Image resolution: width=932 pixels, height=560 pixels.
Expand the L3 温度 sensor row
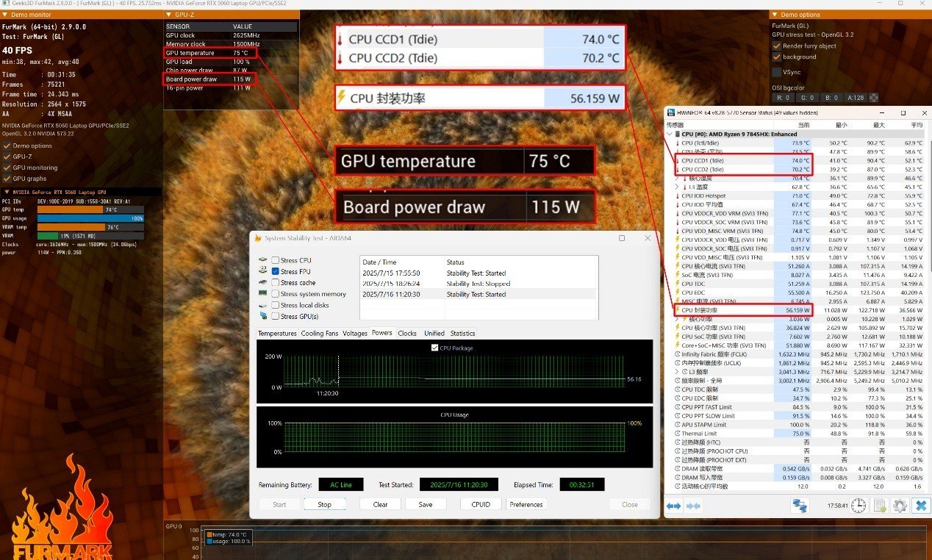click(677, 187)
